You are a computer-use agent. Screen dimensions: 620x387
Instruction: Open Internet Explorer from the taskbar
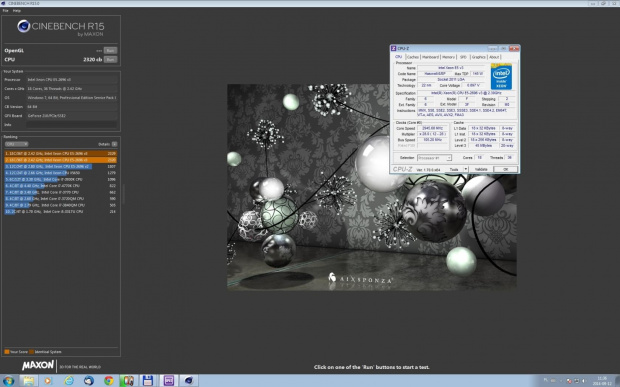click(x=68, y=381)
